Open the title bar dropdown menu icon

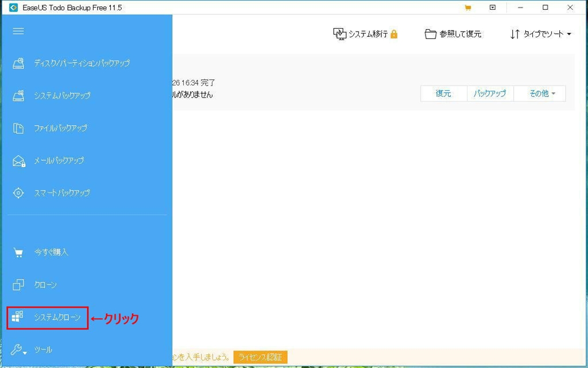coord(493,7)
